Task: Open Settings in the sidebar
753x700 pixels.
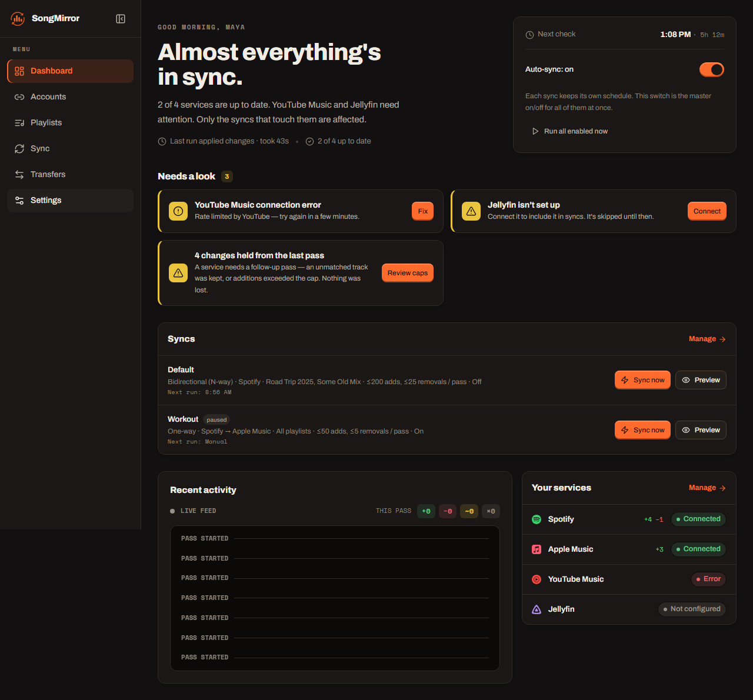Action: pos(70,201)
